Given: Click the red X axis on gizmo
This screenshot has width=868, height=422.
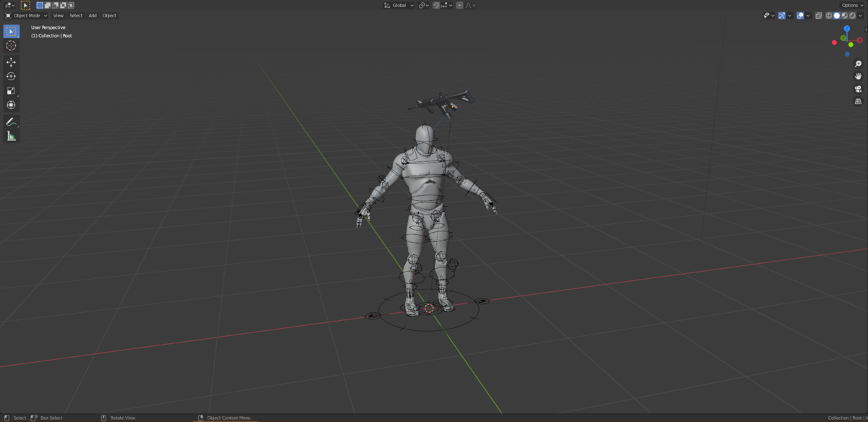Looking at the screenshot, I should [860, 40].
